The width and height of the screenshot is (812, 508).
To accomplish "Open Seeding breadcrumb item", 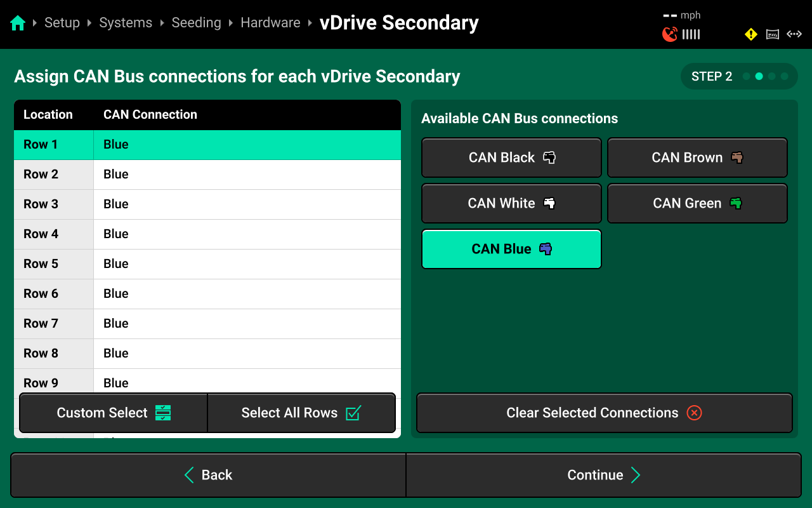I will pyautogui.click(x=196, y=23).
